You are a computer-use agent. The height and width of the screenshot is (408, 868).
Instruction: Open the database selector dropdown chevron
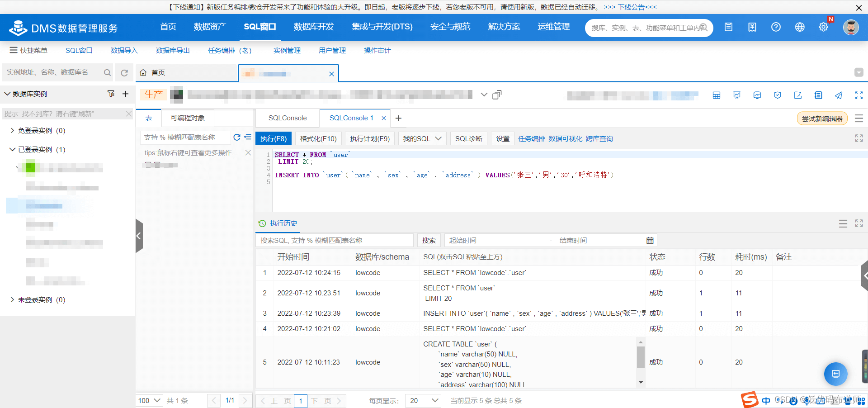pos(484,95)
